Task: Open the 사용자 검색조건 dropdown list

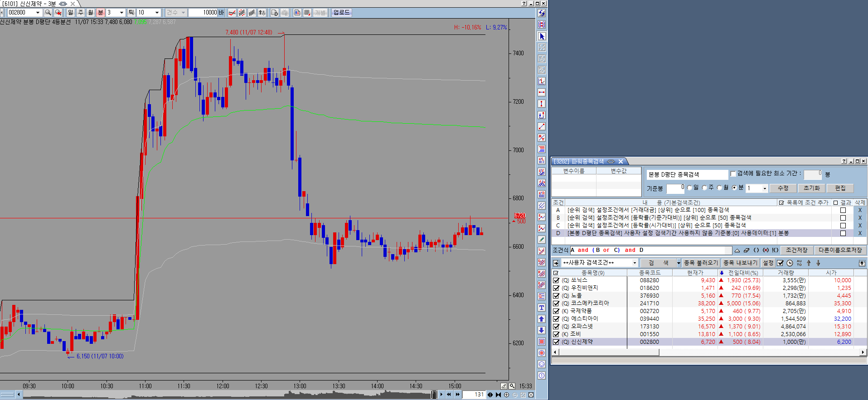Action: tap(634, 263)
